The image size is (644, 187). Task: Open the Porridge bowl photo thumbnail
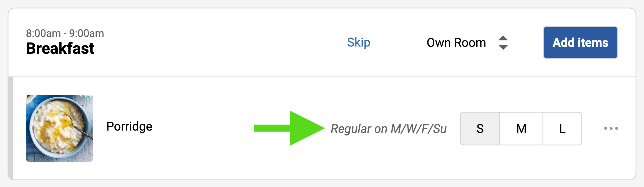(60, 128)
